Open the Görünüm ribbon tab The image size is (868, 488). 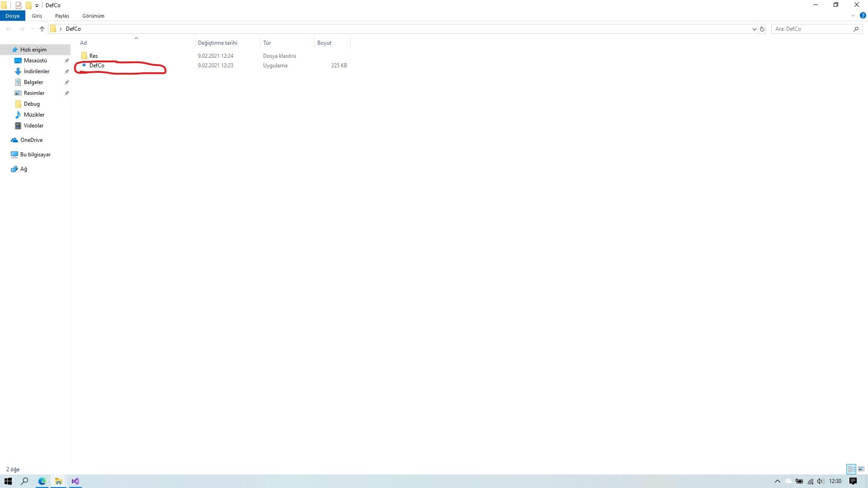(x=93, y=16)
